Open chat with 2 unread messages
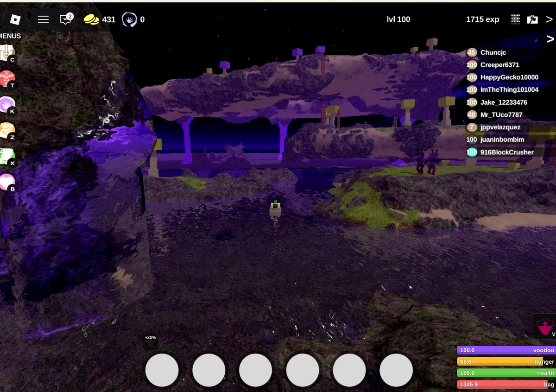Viewport: 556px width, 392px height. click(x=66, y=19)
